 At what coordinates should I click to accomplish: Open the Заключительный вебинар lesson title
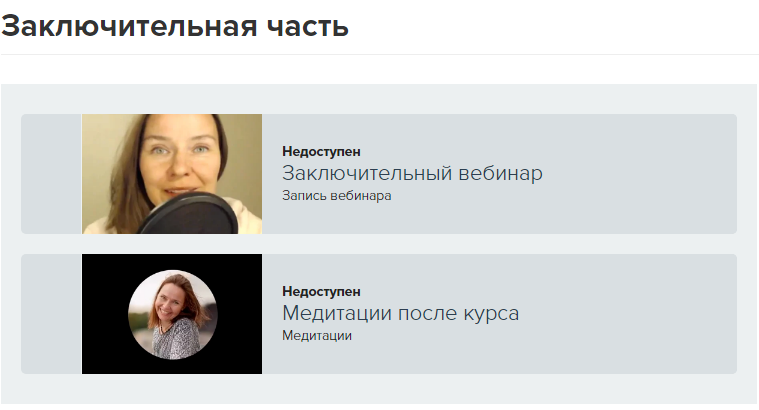[412, 173]
